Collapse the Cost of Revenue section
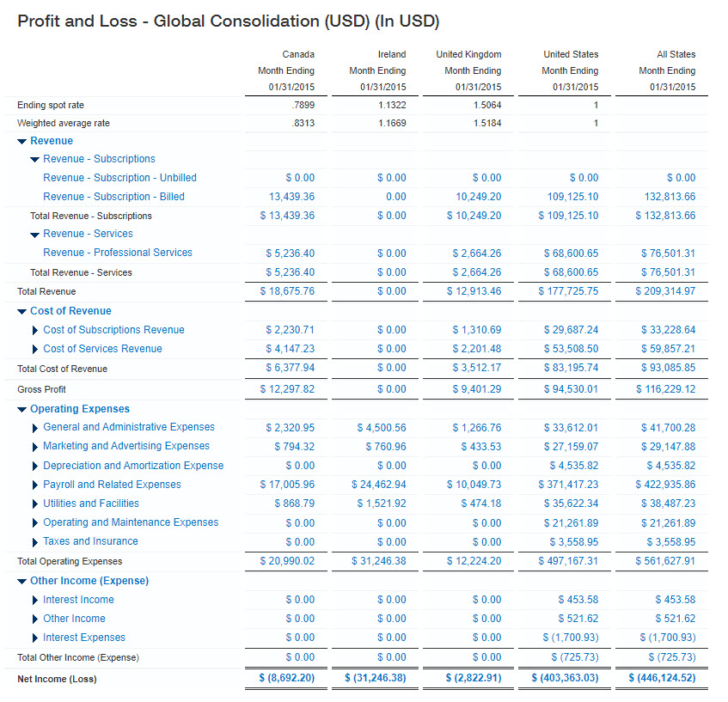The width and height of the screenshot is (728, 702). click(x=22, y=311)
